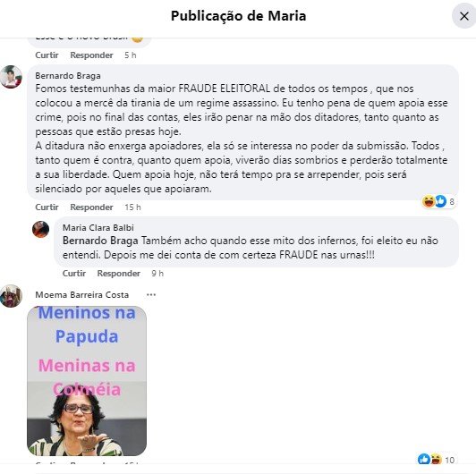Click Responder under Maria Clara Balbi's reply
Screen dimensions: 476x474
119,274
